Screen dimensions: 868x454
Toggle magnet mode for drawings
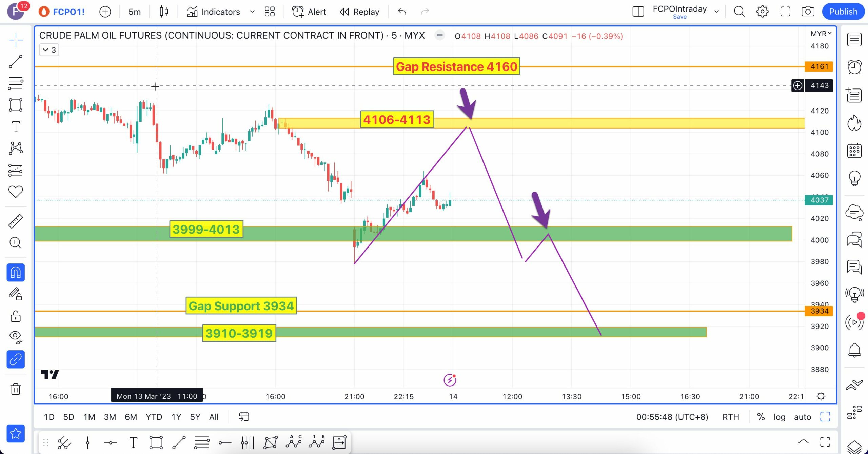tap(16, 273)
